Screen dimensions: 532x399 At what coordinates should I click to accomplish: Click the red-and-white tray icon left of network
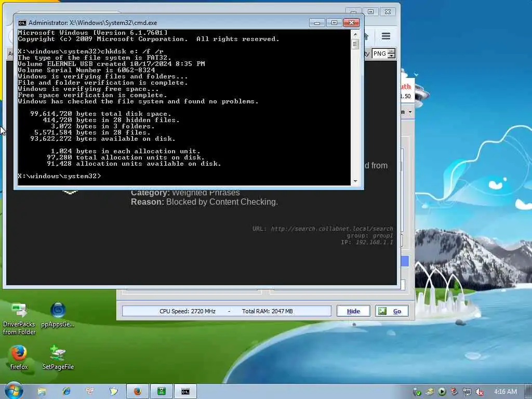tap(454, 392)
